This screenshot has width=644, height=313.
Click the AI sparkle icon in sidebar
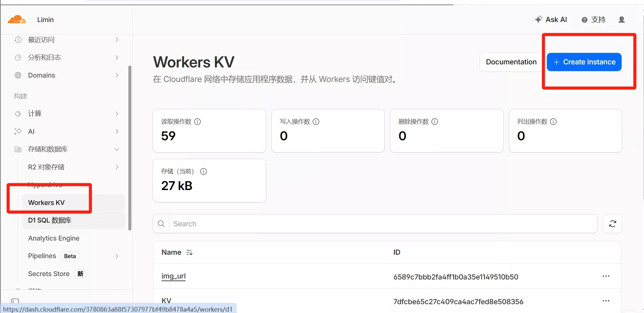tap(18, 131)
